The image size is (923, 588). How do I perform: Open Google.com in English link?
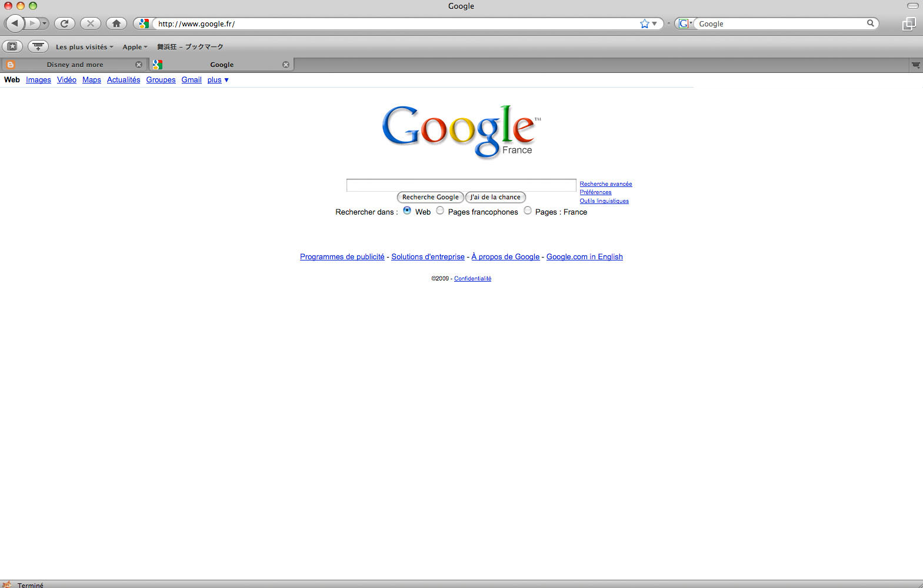(x=585, y=257)
